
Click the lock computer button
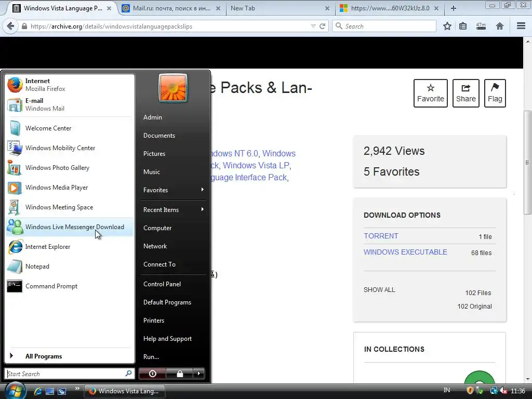coord(179,374)
